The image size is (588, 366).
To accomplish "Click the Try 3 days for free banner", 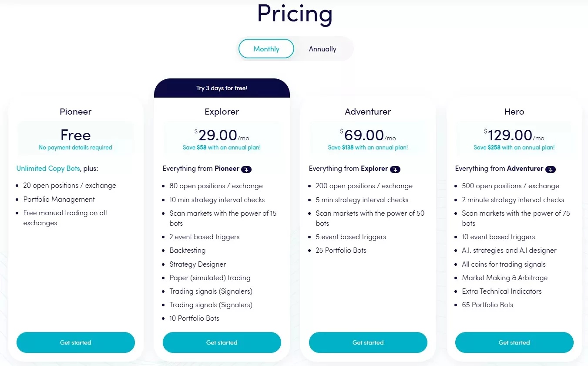I will pos(222,88).
